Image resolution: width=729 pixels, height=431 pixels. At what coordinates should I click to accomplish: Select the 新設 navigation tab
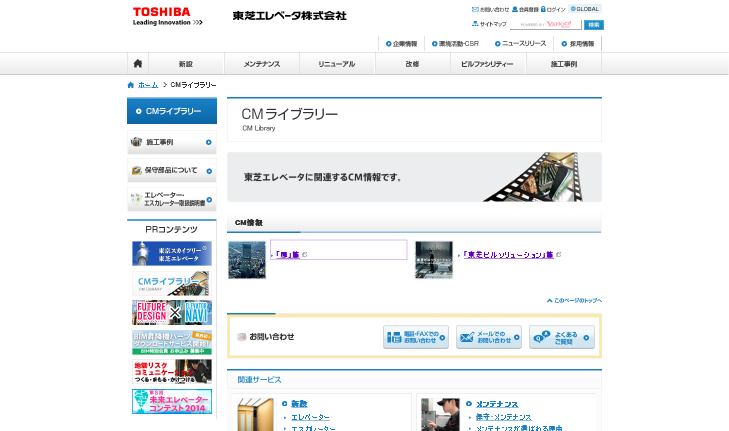tap(186, 64)
